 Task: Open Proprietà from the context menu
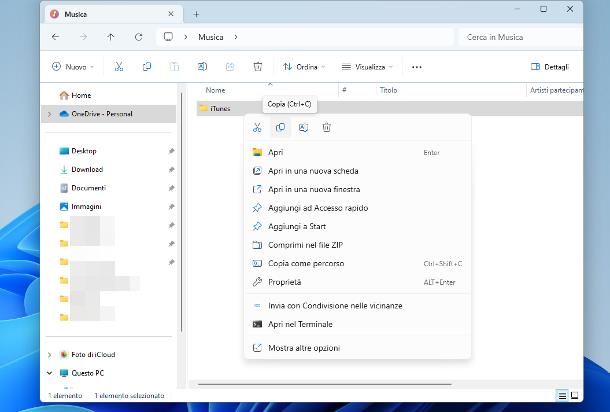coord(357,282)
